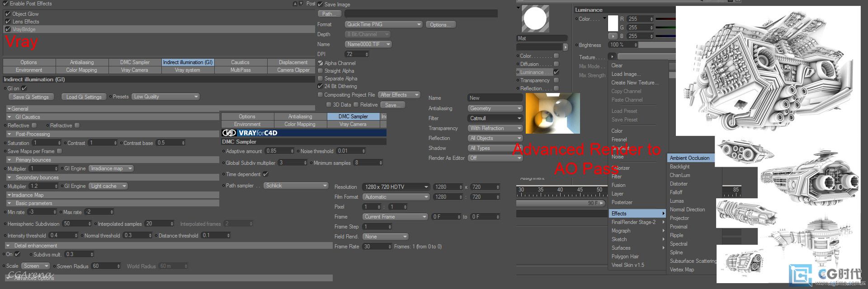Viewport: 868px width, 289px height.
Task: Open the Scale dropdown set to Screen
Action: click(x=36, y=266)
